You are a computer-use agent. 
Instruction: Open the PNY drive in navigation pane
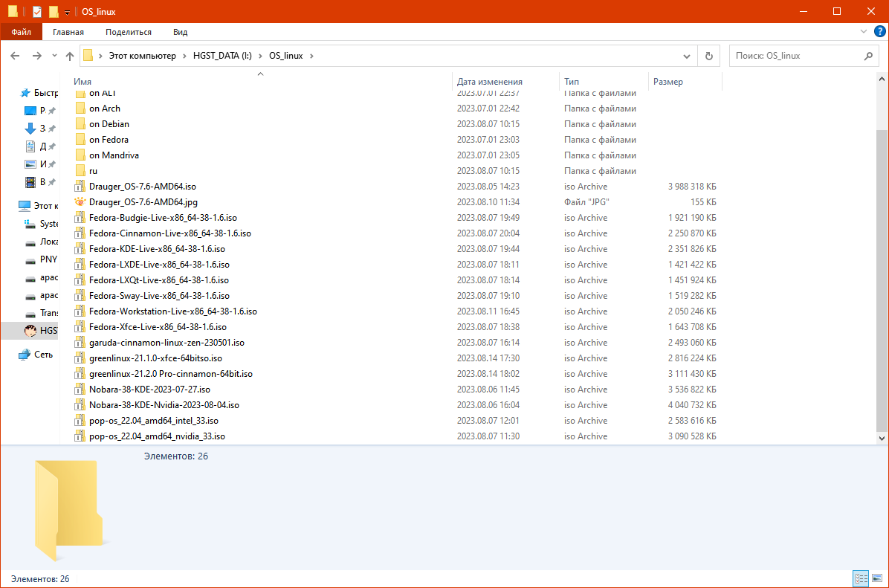(x=41, y=259)
